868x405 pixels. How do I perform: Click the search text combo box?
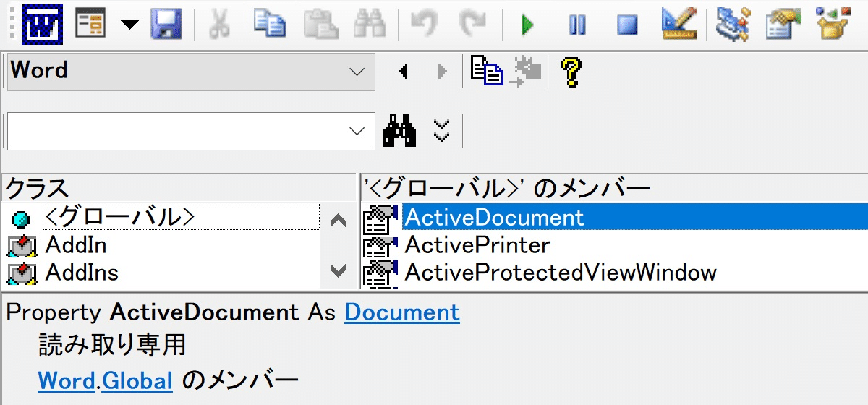191,131
